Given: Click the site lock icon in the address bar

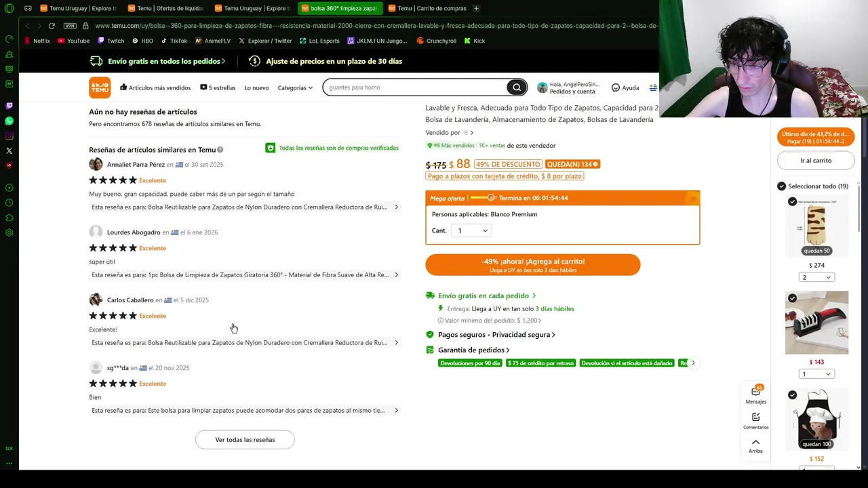Looking at the screenshot, I should (85, 26).
